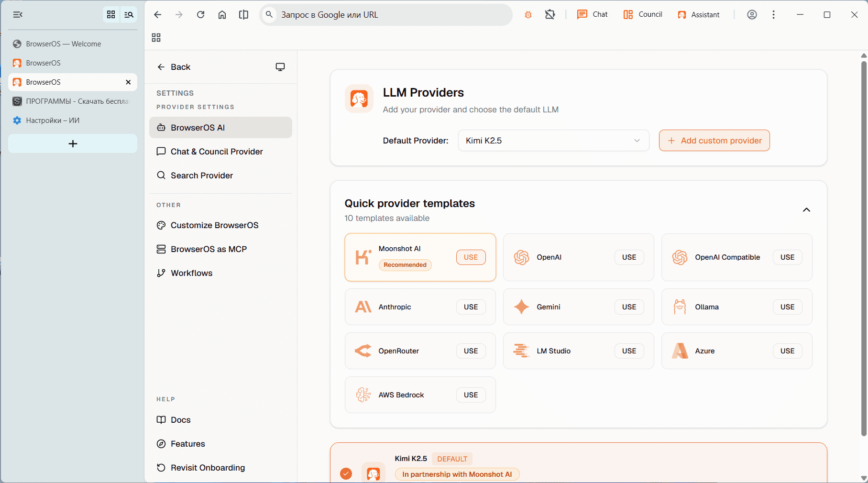This screenshot has height=483, width=868.
Task: Open Chat & Council Provider settings
Action: pyautogui.click(x=220, y=152)
